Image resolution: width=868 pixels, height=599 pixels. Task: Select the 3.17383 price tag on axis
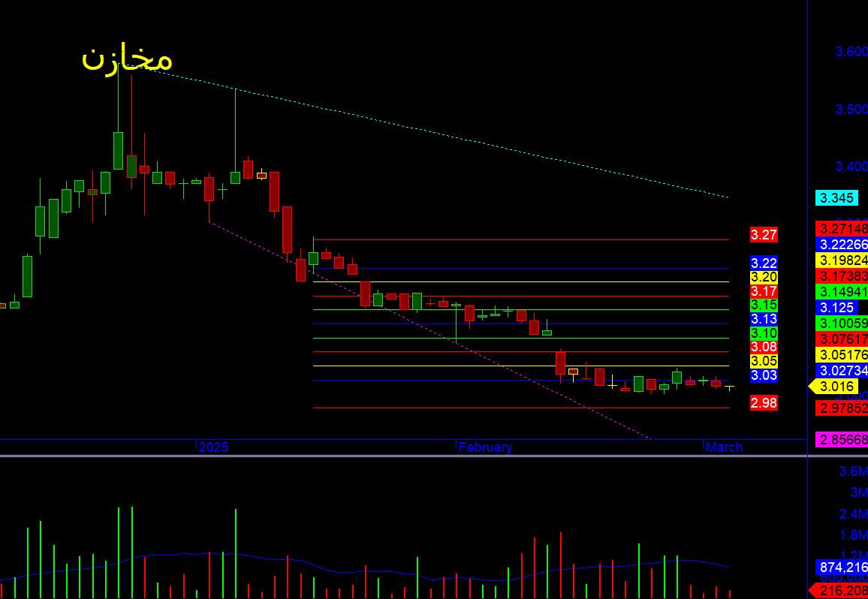click(x=842, y=275)
